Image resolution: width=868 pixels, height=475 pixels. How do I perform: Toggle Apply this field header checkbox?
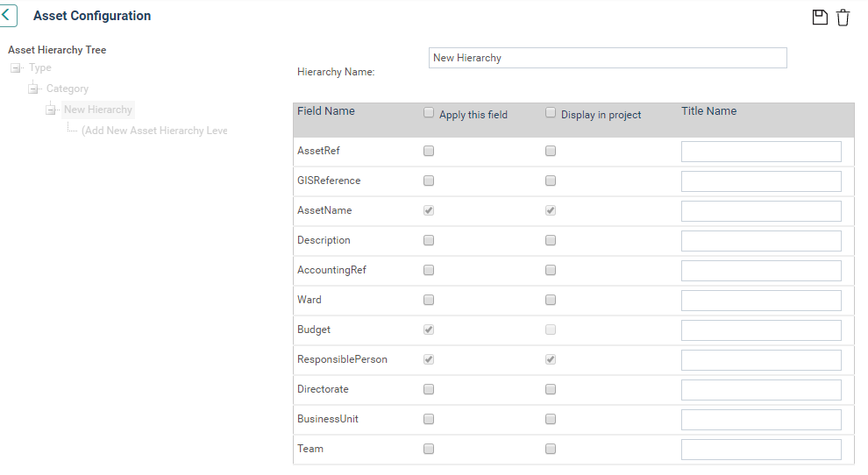429,113
